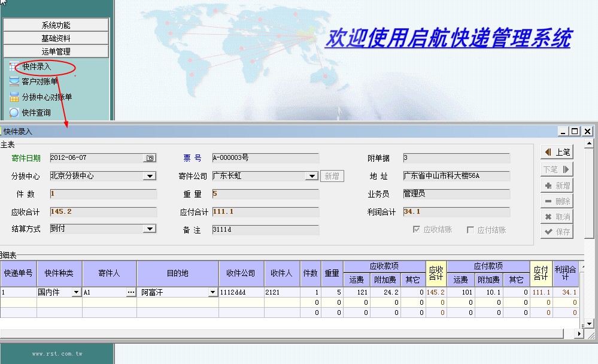This screenshot has width=598, height=364.
Task: Click the 欢迎使用启航快递管理系统 title link
Action: pos(448,38)
